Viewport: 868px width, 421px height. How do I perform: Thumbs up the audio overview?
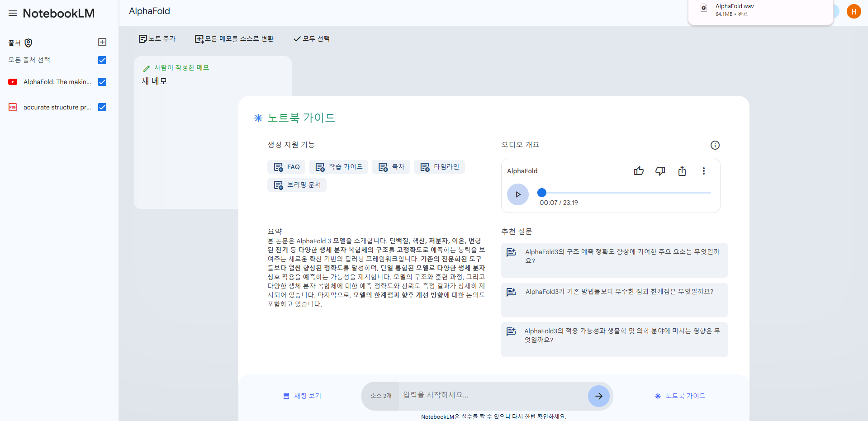(x=639, y=171)
